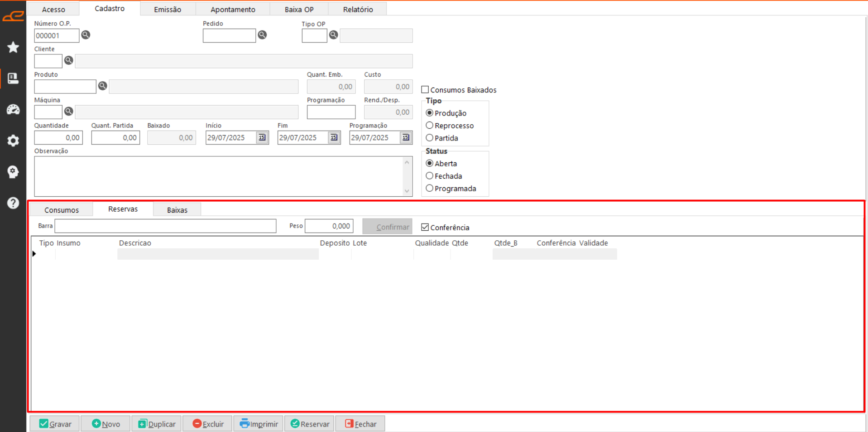Open the Fim date calendar picker
Viewport: 868px width, 432px height.
tap(334, 137)
